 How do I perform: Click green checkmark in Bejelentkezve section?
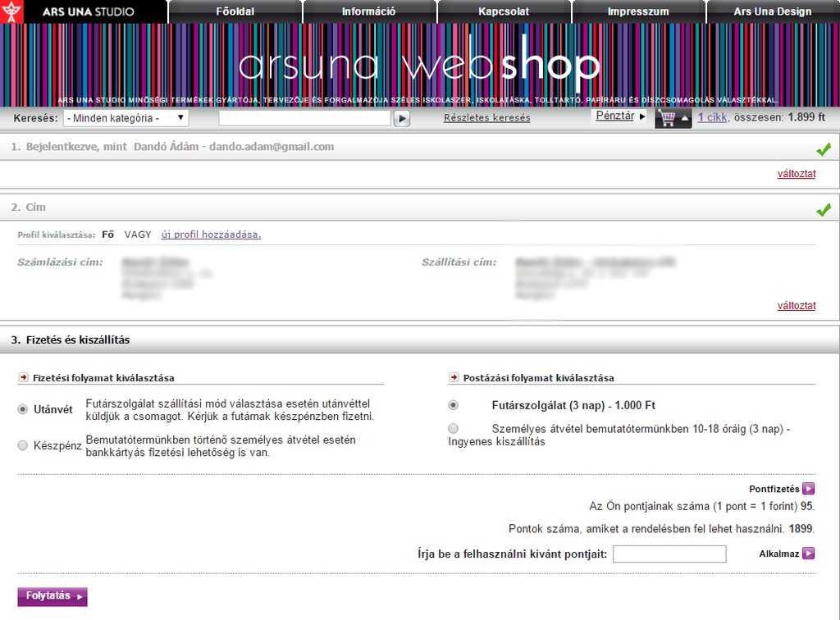click(823, 148)
